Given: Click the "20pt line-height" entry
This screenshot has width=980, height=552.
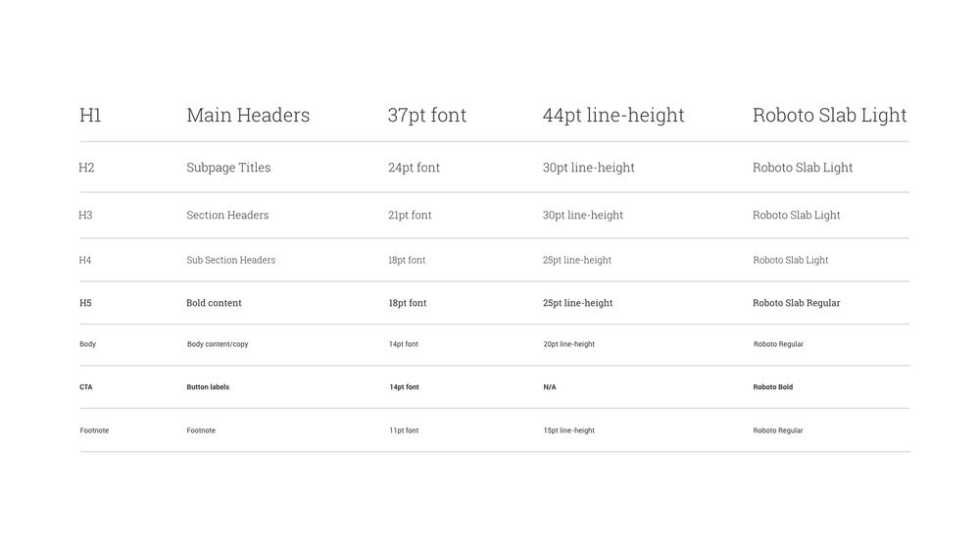Looking at the screenshot, I should (x=568, y=344).
